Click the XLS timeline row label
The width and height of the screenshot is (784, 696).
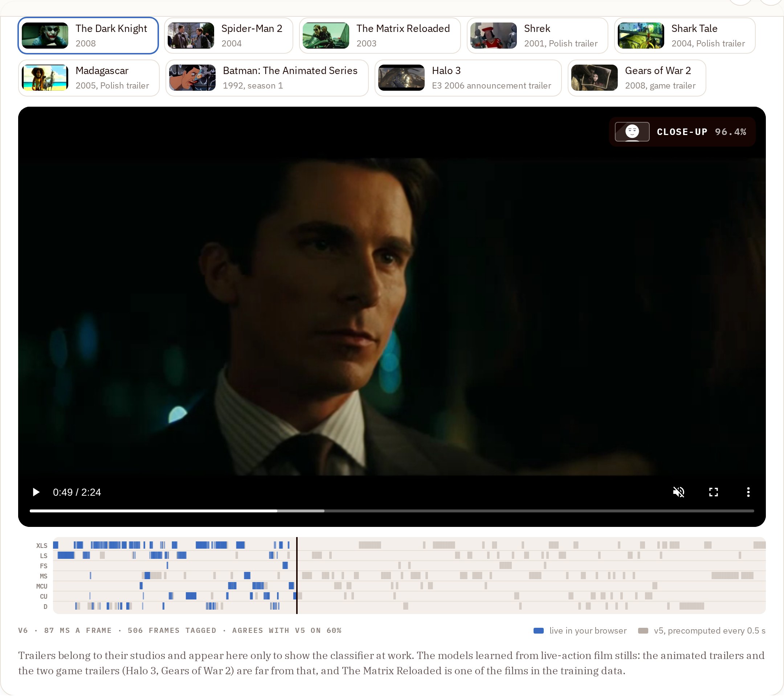click(42, 546)
